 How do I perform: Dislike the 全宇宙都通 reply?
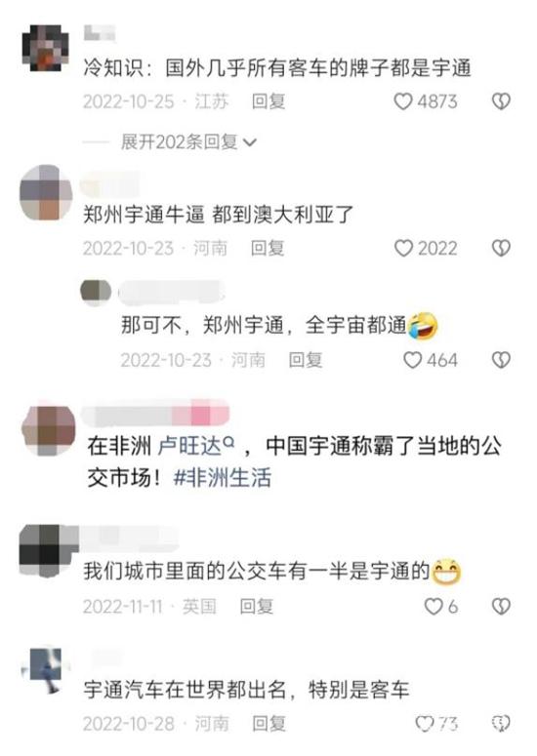coord(501,360)
